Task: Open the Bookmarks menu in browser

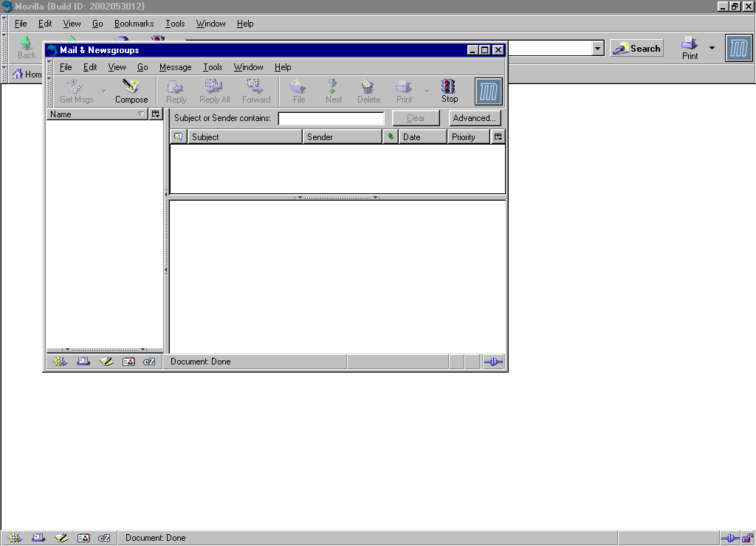Action: [134, 24]
